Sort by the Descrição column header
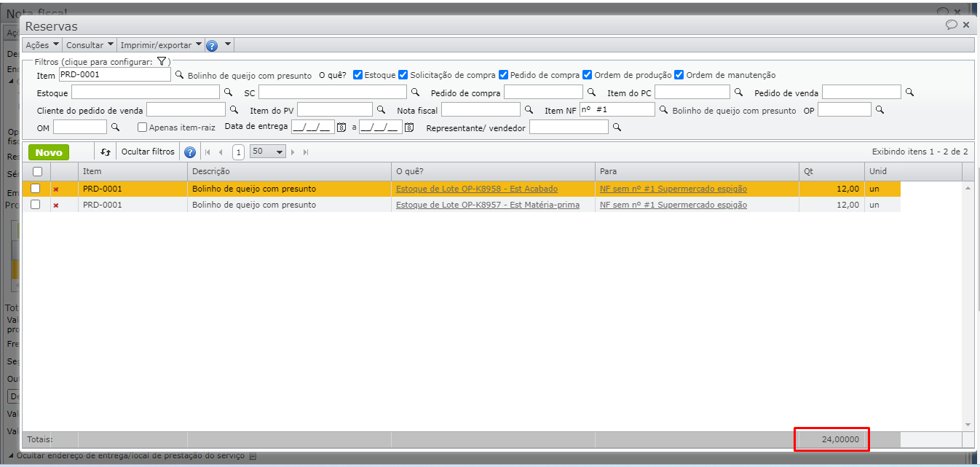980x467 pixels. [x=289, y=171]
